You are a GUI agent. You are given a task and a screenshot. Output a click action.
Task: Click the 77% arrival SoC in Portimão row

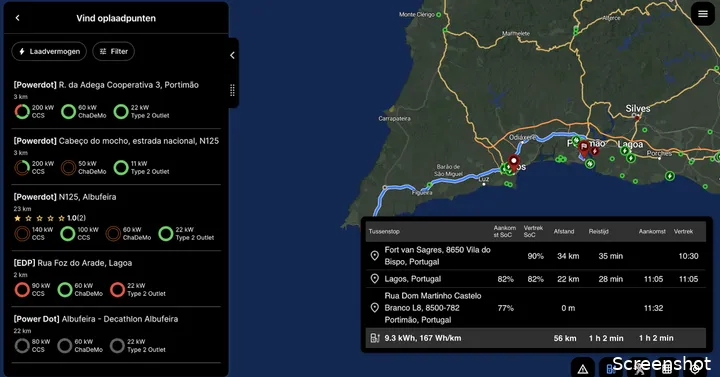(x=506, y=308)
